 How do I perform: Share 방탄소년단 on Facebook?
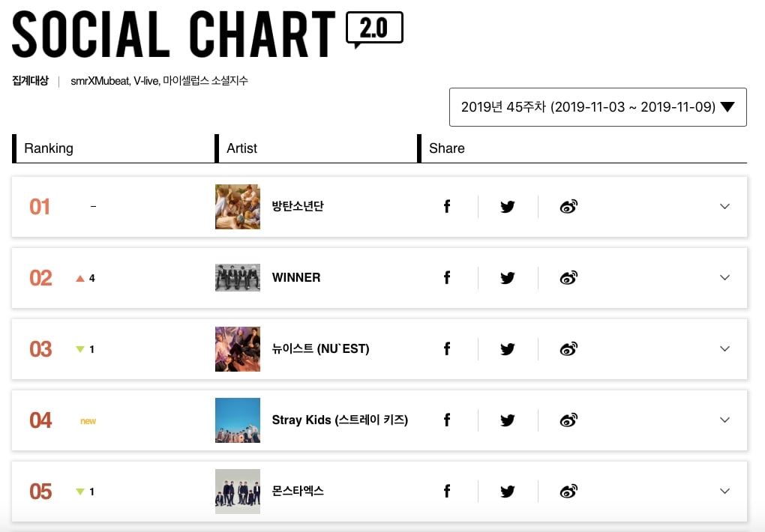pos(447,207)
